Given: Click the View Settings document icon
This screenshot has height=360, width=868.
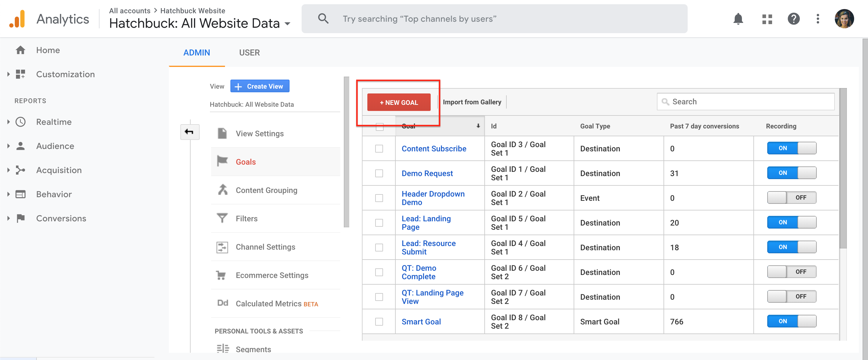Looking at the screenshot, I should [222, 134].
